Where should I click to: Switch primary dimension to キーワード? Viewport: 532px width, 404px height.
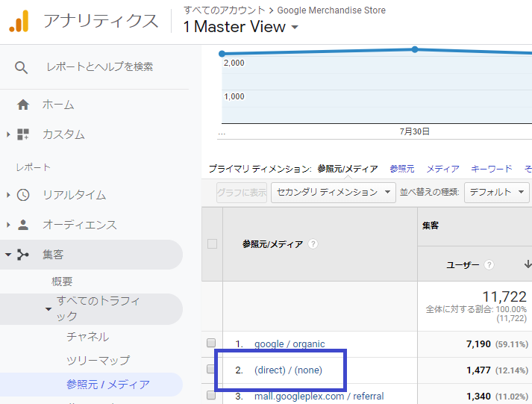492,169
